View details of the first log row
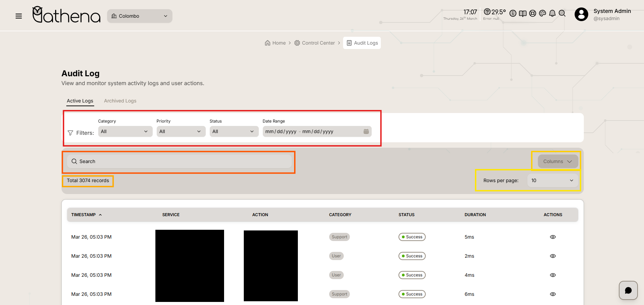Image resolution: width=644 pixels, height=305 pixels. pyautogui.click(x=553, y=237)
